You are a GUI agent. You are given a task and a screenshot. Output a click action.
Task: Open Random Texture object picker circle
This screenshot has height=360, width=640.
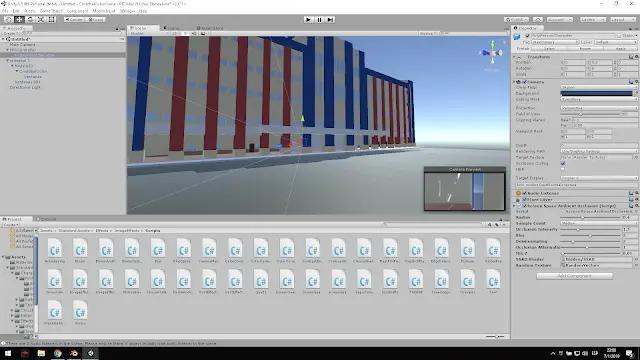pyautogui.click(x=636, y=265)
